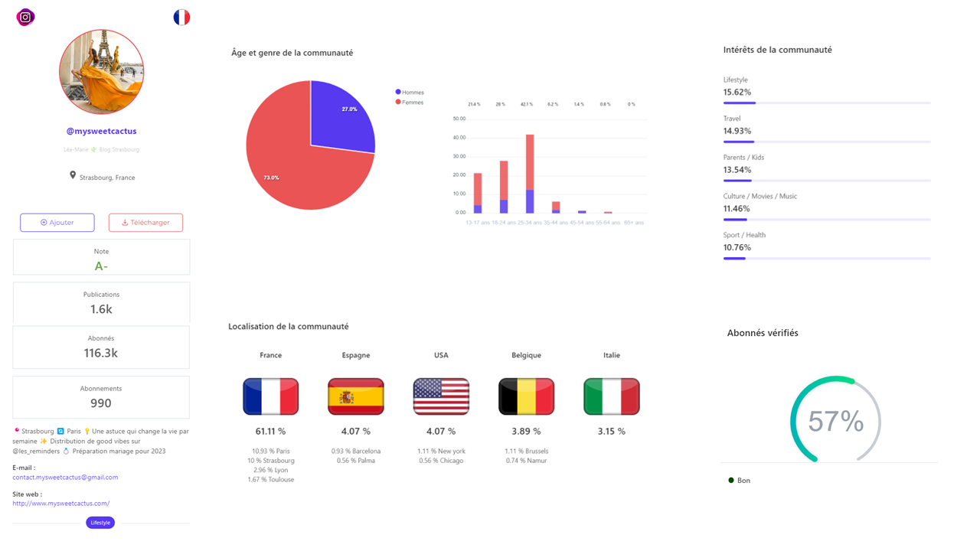The image size is (980, 551).
Task: Open the French flag language selector
Action: [x=181, y=17]
